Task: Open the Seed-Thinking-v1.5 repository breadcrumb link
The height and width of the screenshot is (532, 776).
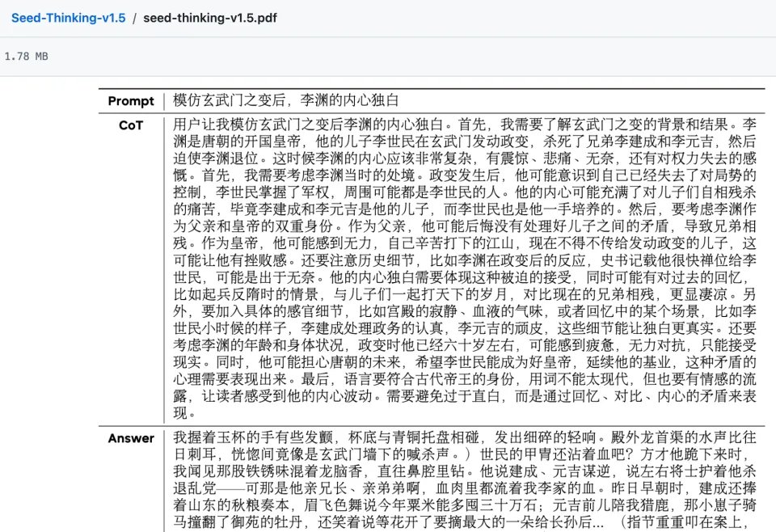Action: (68, 17)
